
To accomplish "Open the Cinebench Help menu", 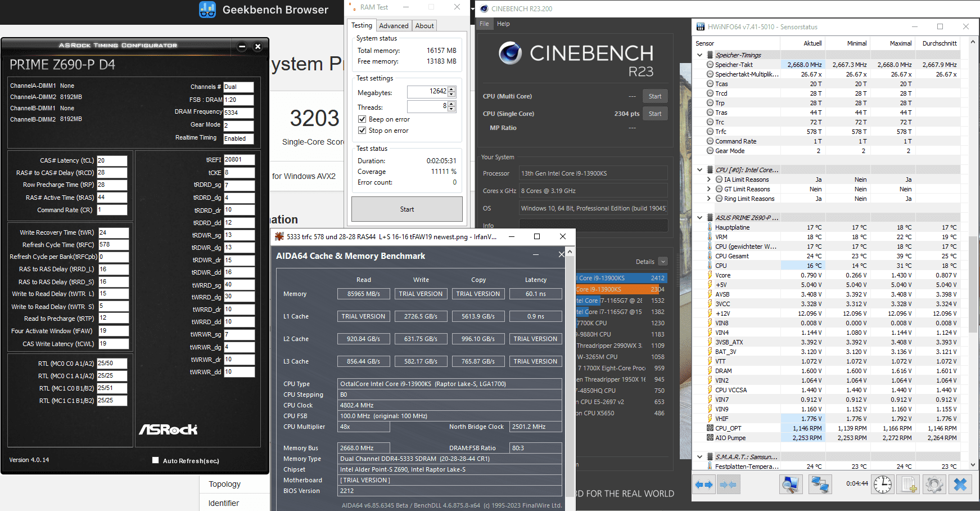I will (x=503, y=24).
